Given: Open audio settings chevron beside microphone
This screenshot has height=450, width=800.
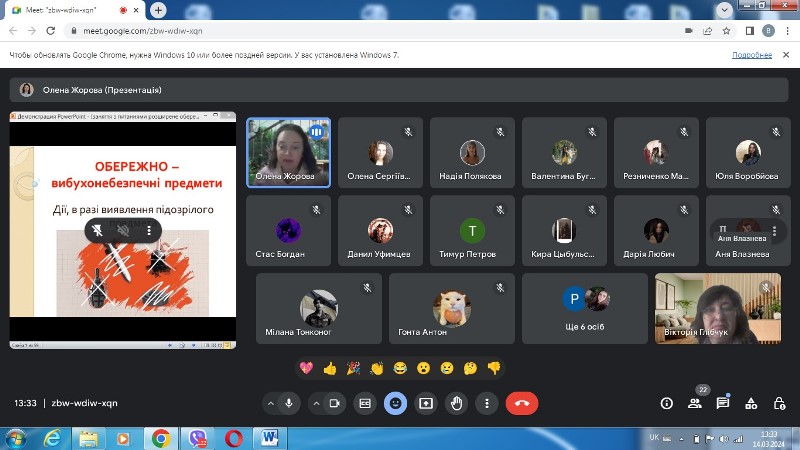Looking at the screenshot, I should (x=271, y=404).
